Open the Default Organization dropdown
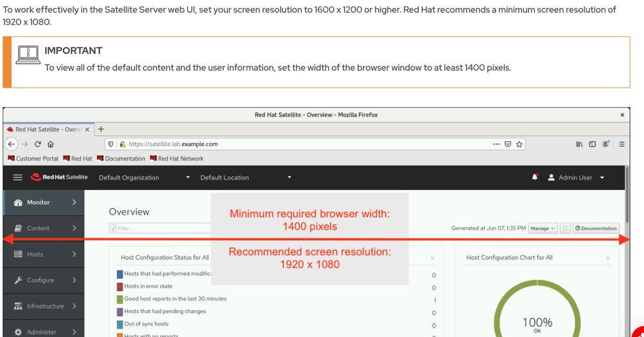 (x=144, y=177)
